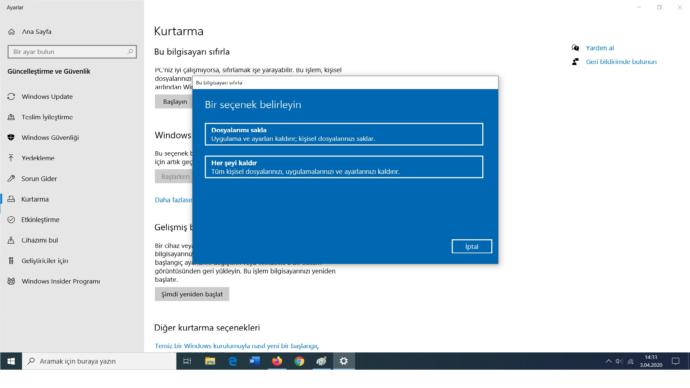Open Cihazımı bul page
This screenshot has width=690, height=388.
40,240
